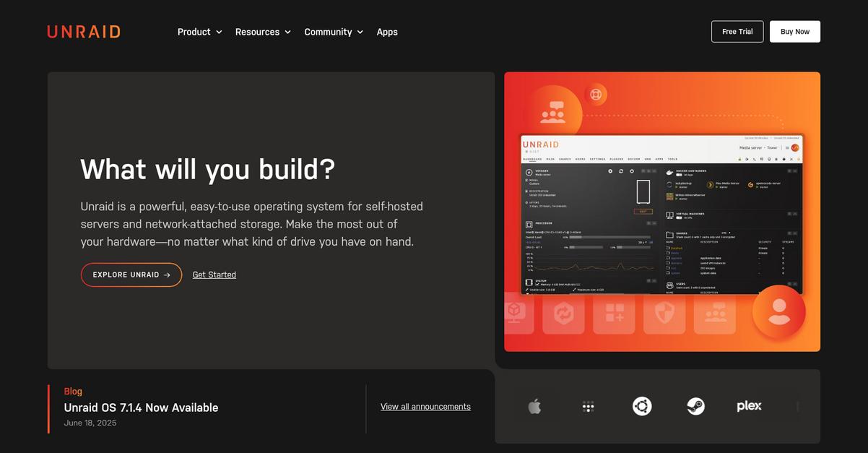Follow the Get Started link

point(214,275)
